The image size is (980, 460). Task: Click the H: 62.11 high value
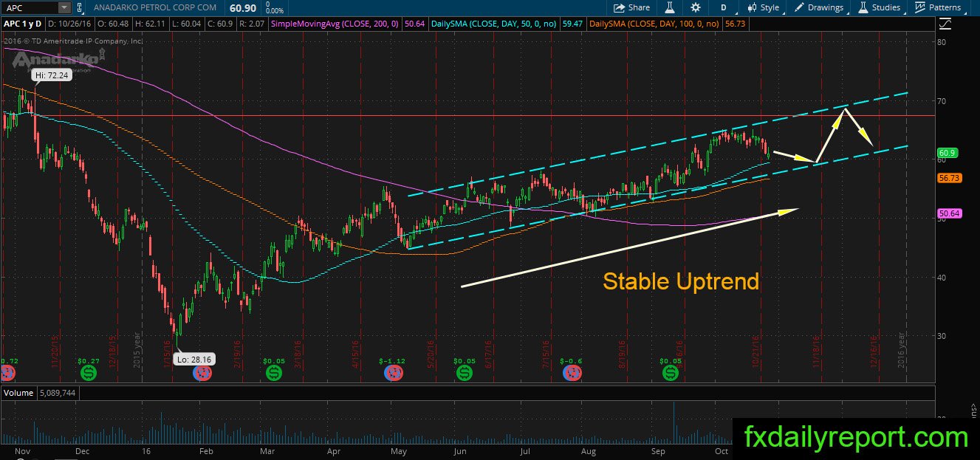(x=149, y=24)
